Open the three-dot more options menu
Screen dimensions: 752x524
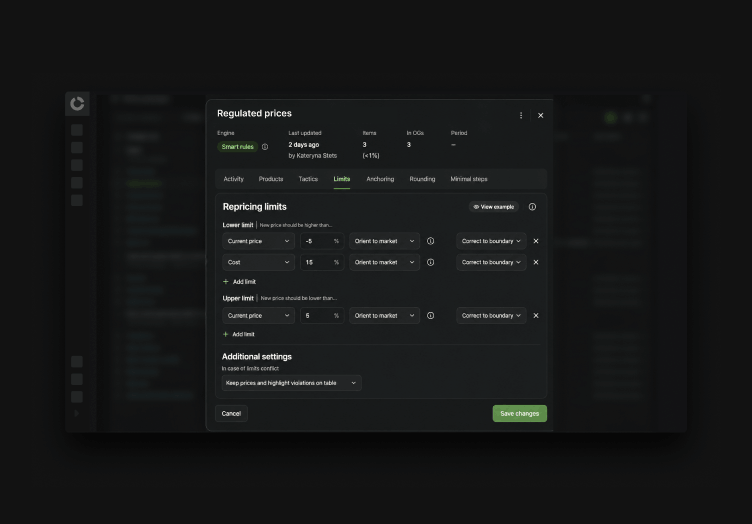[521, 116]
